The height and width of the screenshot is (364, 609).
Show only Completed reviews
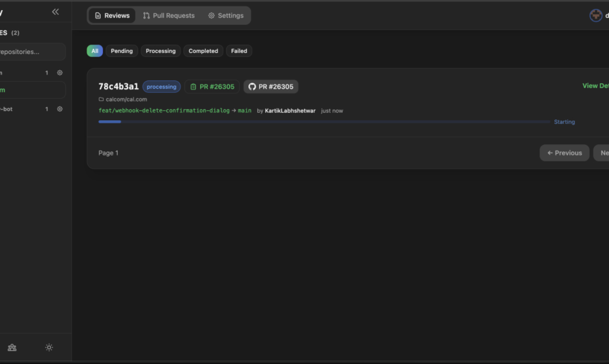(x=203, y=51)
